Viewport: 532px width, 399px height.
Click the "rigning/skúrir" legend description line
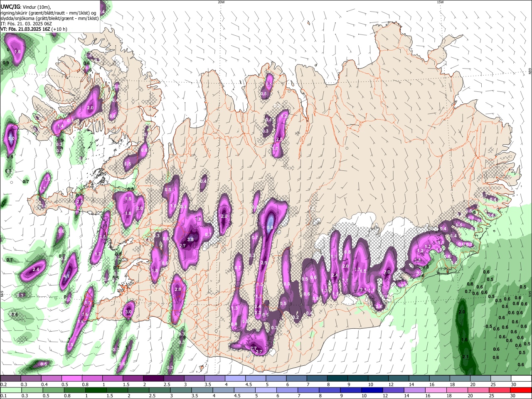coord(48,13)
